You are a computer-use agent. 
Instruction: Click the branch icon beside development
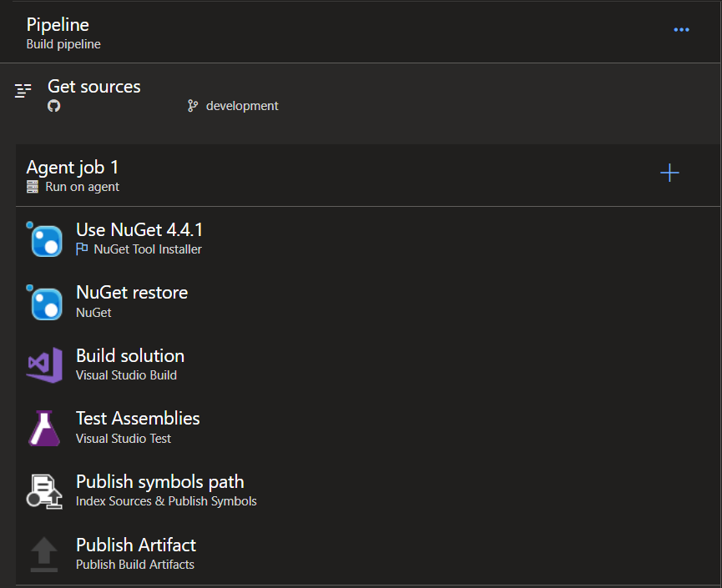[193, 106]
